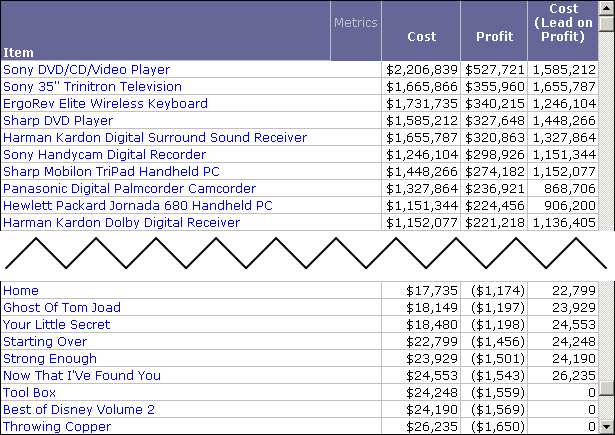Image resolution: width=615 pixels, height=435 pixels.
Task: Open Best of Disney Volume 2 link
Action: [79, 410]
